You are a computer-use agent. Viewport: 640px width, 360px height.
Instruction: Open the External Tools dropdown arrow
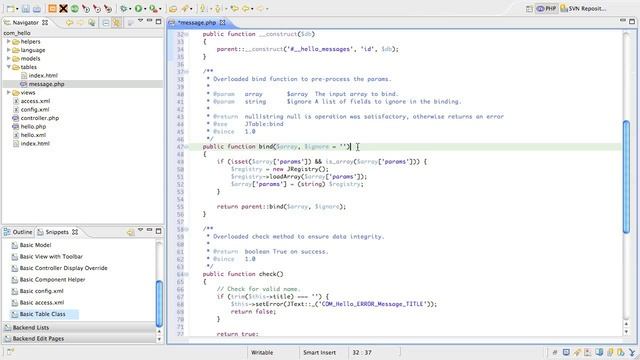pyautogui.click(x=160, y=9)
